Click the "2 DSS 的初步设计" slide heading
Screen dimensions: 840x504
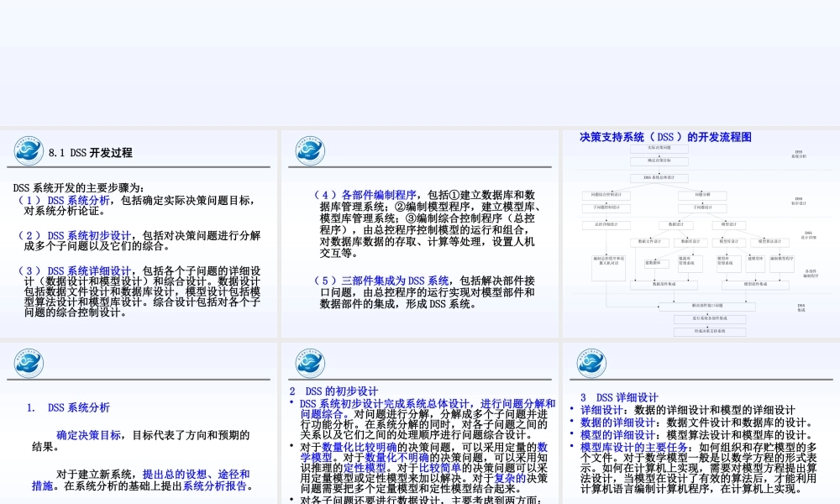(333, 391)
